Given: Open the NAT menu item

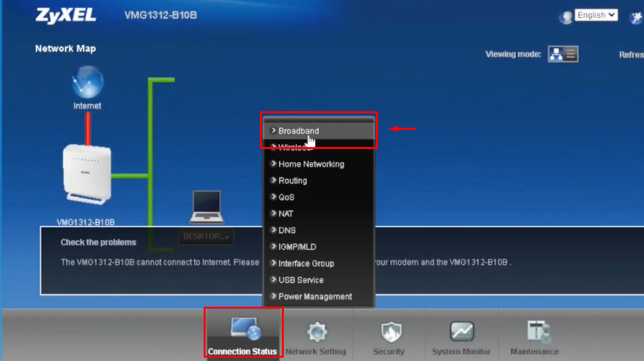Looking at the screenshot, I should [x=286, y=214].
